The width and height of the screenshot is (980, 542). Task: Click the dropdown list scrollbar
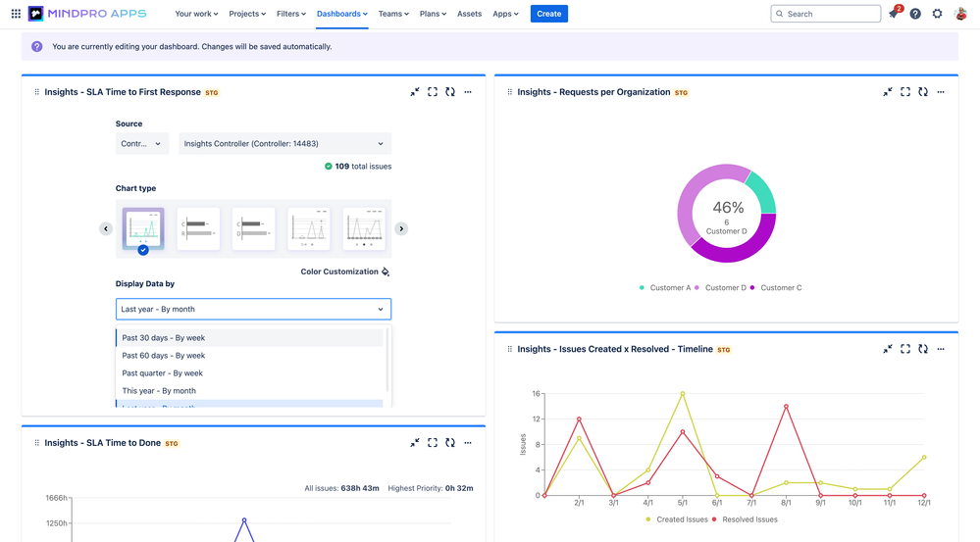coord(387,361)
